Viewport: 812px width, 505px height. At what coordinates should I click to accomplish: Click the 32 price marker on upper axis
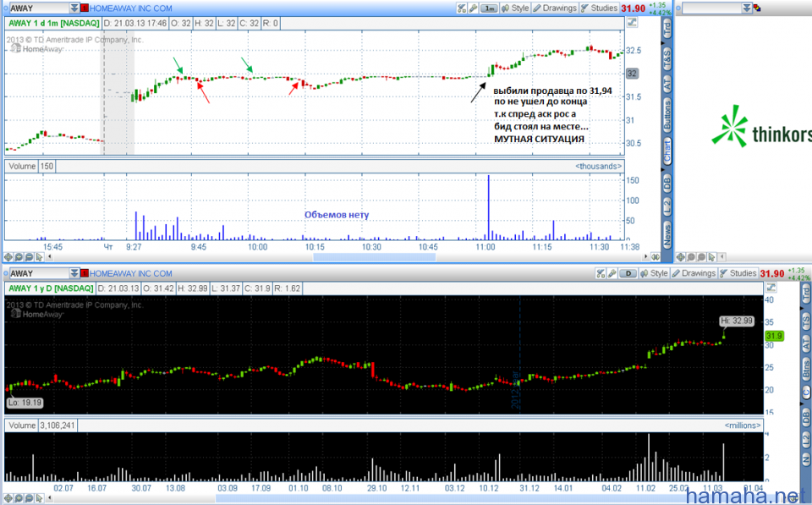pos(631,74)
